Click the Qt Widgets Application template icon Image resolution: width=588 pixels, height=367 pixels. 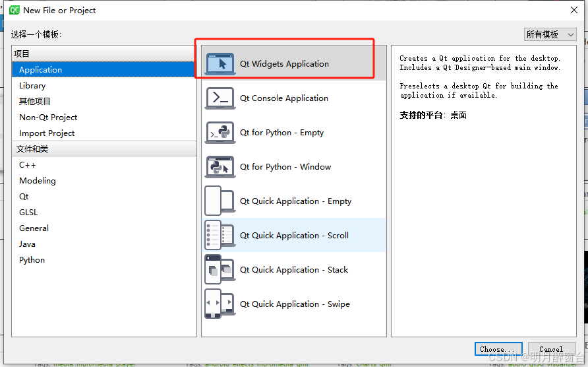(220, 64)
